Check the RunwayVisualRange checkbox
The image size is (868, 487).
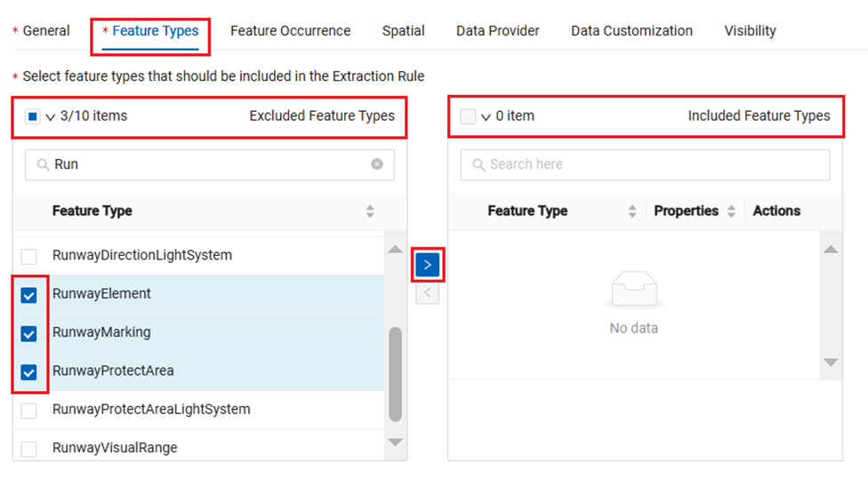pyautogui.click(x=28, y=449)
